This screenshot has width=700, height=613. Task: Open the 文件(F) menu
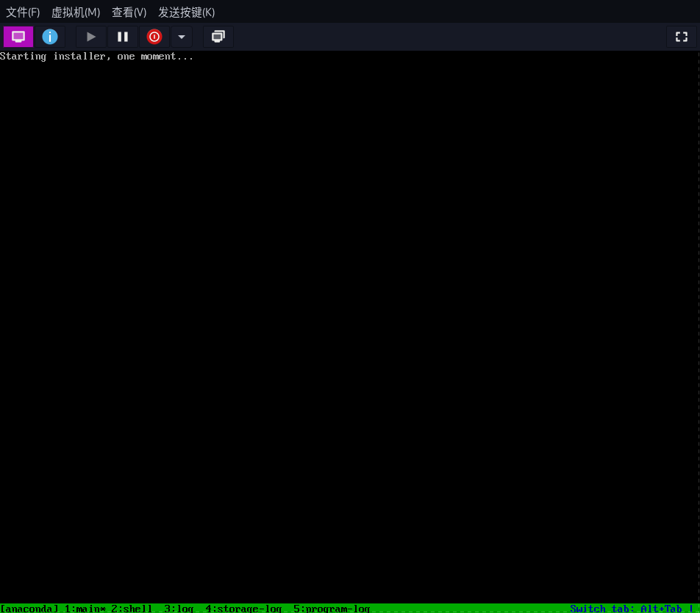(23, 12)
